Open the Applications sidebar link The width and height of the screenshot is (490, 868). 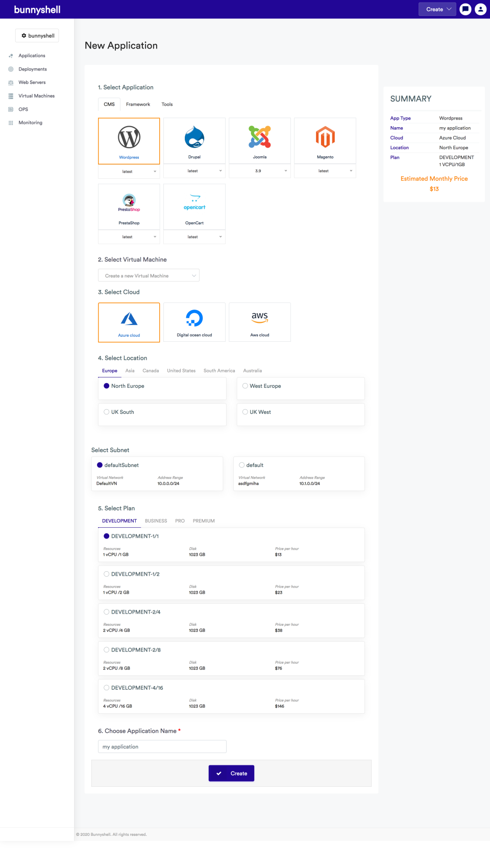32,56
